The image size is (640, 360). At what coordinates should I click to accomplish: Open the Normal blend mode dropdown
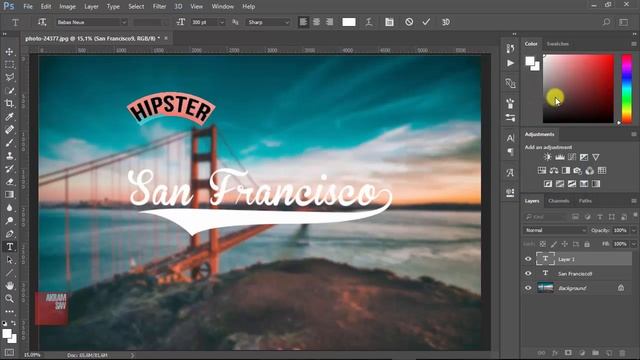pos(555,231)
